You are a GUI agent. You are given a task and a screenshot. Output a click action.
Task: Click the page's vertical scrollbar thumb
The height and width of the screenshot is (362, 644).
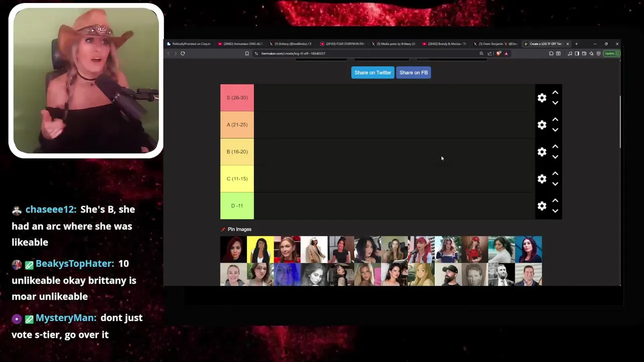pyautogui.click(x=620, y=122)
